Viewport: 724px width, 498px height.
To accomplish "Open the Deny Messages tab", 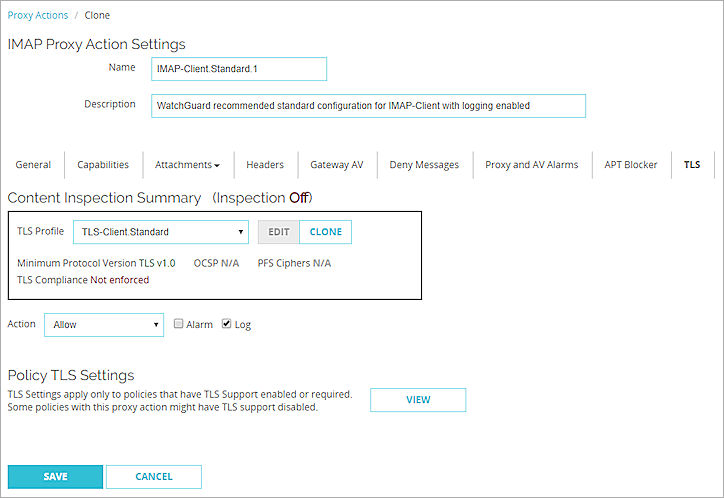I will coord(424,165).
